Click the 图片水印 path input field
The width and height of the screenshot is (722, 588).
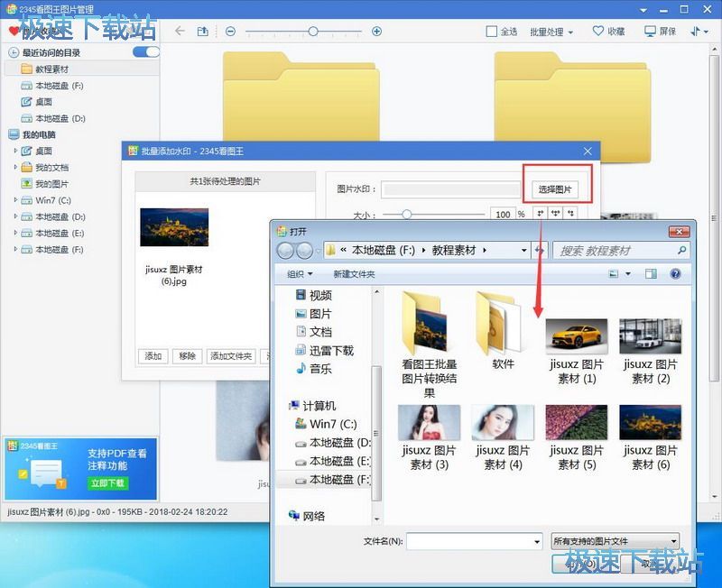click(x=450, y=189)
